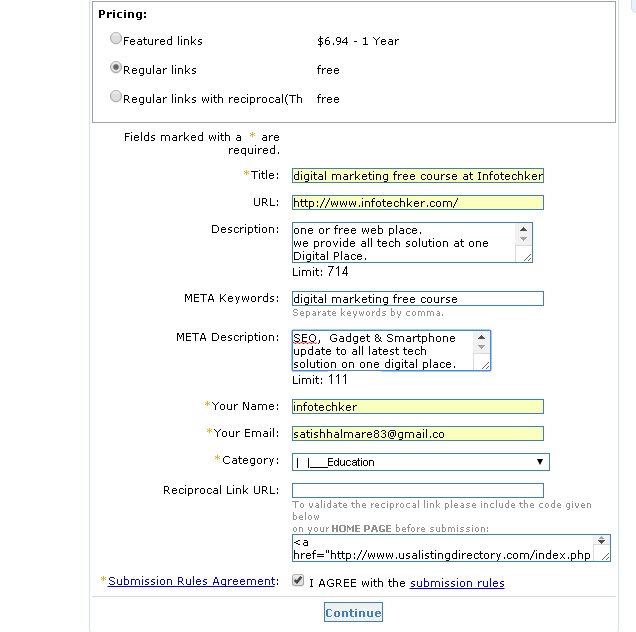636x632 pixels.
Task: Open the Submission Rules Agreement link
Action: (191, 581)
